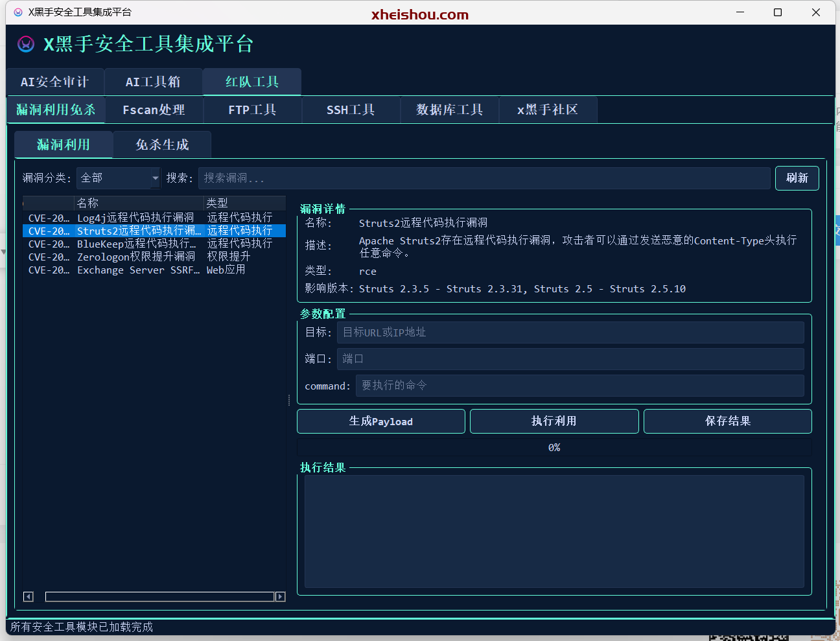
Task: Click the horizontal scrollbar under vulnerability list
Action: point(159,596)
